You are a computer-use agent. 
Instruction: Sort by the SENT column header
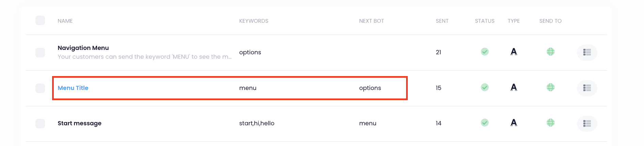[442, 21]
